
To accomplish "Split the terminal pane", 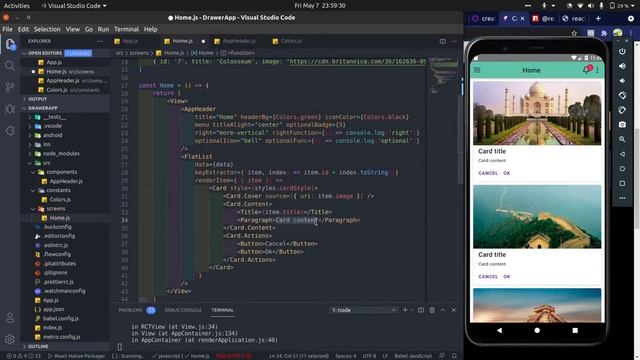I will click(x=421, y=310).
